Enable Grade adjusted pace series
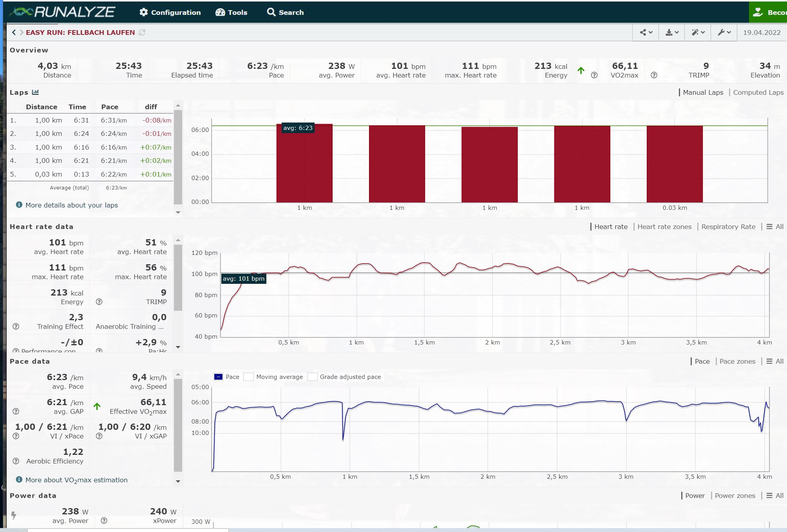Image resolution: width=787 pixels, height=532 pixels. (312, 377)
